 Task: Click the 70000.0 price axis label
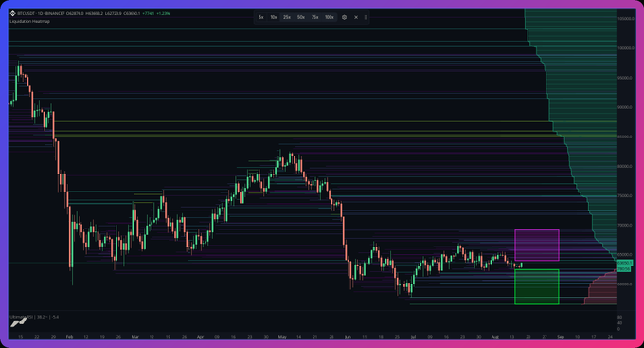[624, 225]
